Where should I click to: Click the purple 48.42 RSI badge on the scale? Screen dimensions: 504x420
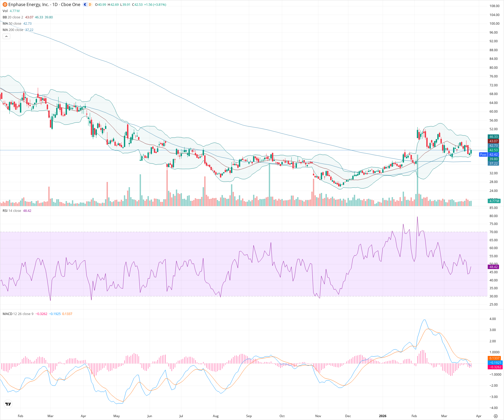coord(494,267)
